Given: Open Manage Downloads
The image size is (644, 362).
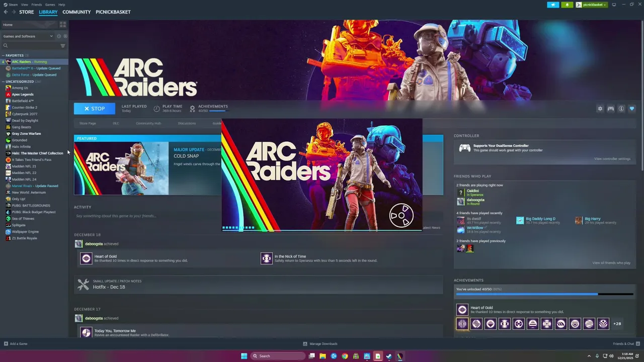Looking at the screenshot, I should [320, 344].
